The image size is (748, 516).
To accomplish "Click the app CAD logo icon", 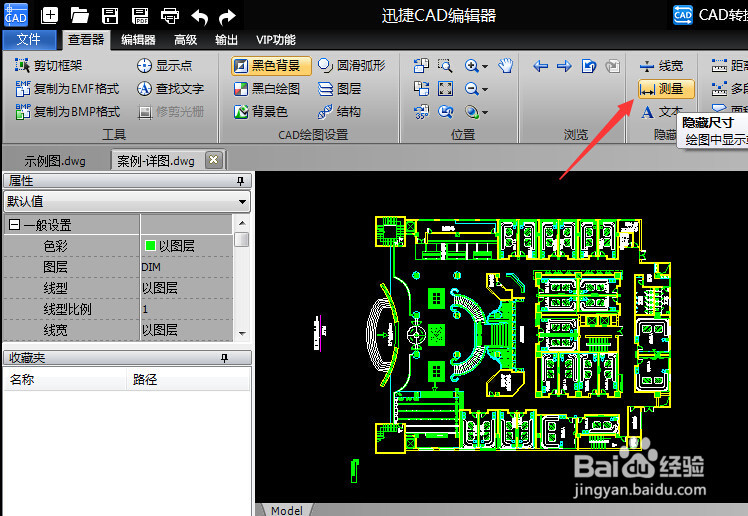I will 16,14.
